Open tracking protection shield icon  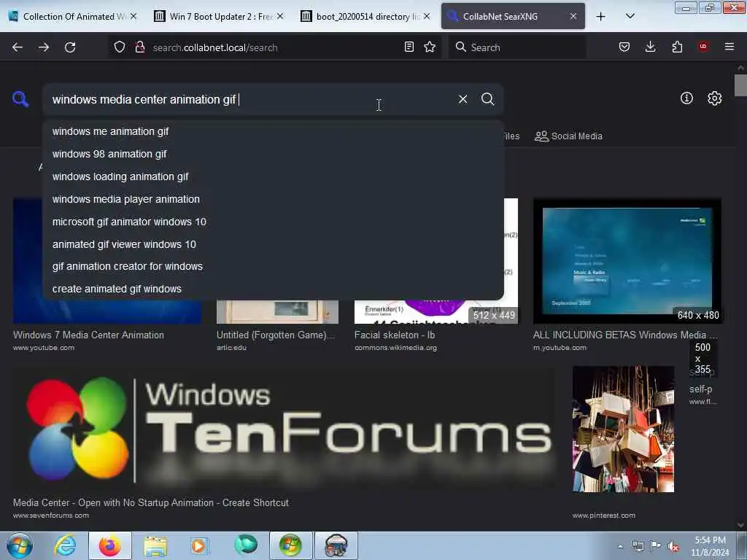click(x=120, y=47)
